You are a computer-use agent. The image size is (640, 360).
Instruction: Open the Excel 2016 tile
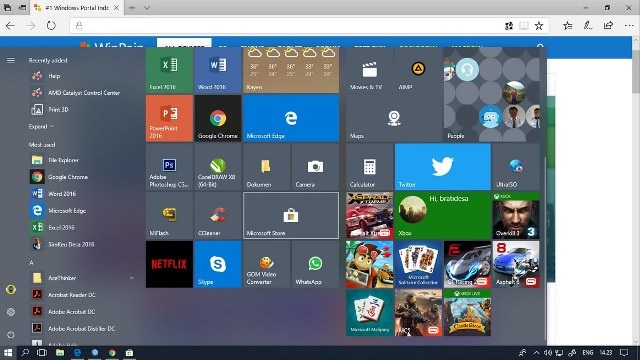click(x=169, y=70)
